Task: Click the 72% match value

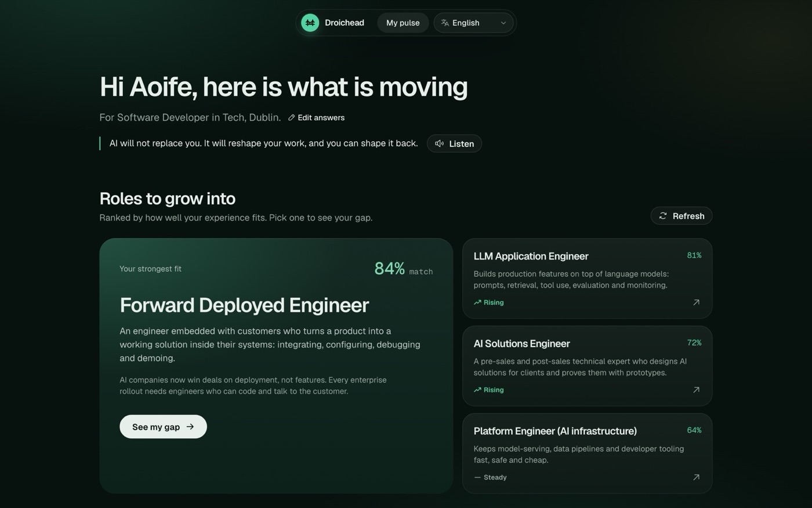Action: (x=694, y=343)
